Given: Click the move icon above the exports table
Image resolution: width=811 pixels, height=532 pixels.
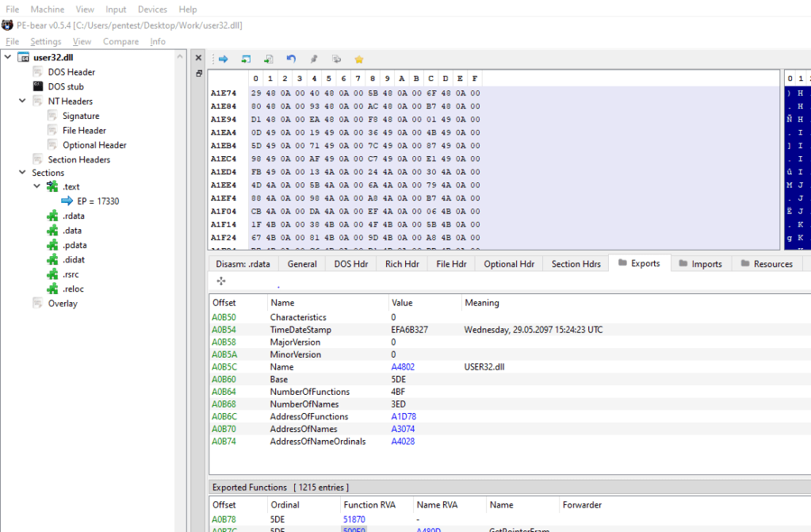Looking at the screenshot, I should pos(221,281).
